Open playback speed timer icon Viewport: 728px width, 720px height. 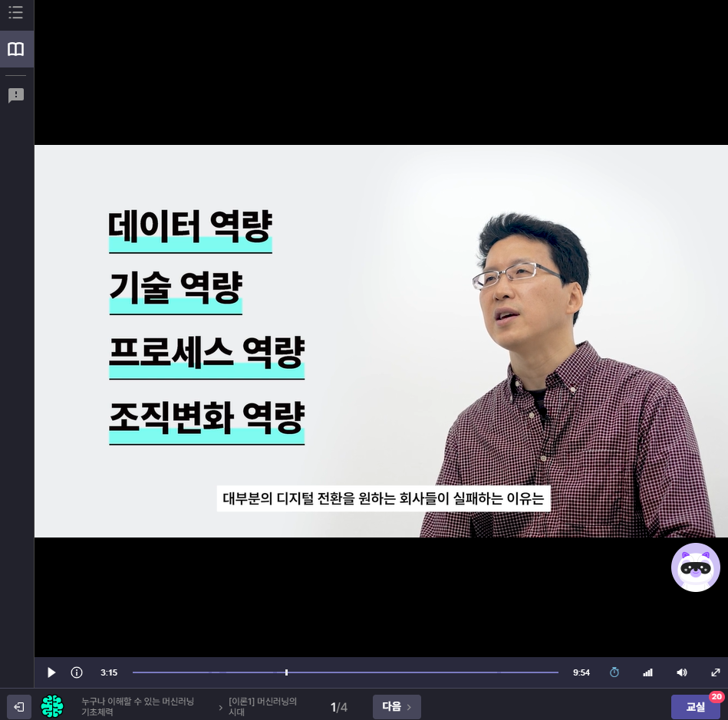click(x=614, y=672)
